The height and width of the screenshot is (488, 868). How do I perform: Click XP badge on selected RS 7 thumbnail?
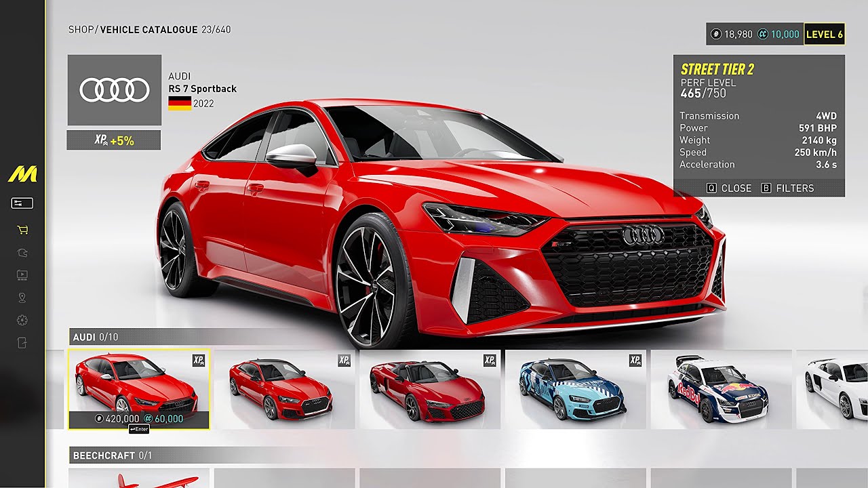point(199,360)
